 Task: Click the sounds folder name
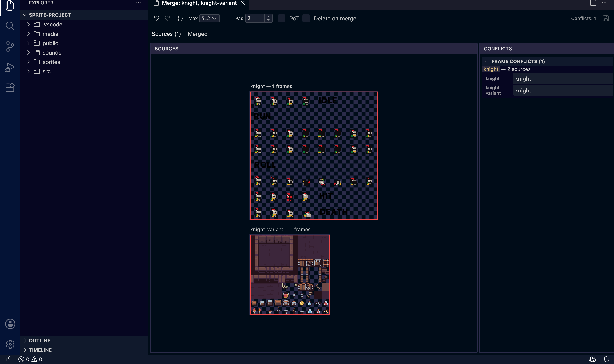(52, 52)
